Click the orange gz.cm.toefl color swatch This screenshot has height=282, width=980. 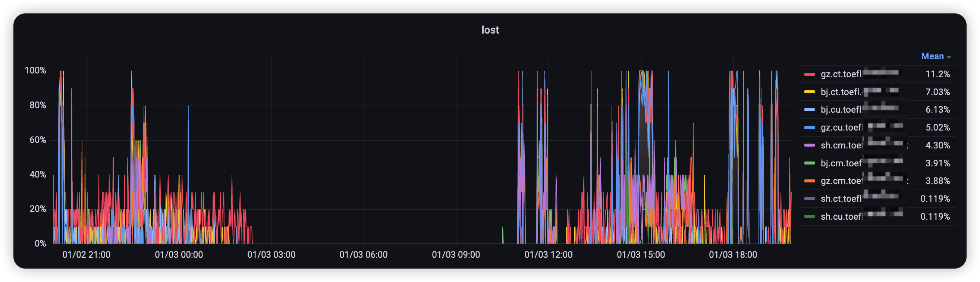pos(809,181)
